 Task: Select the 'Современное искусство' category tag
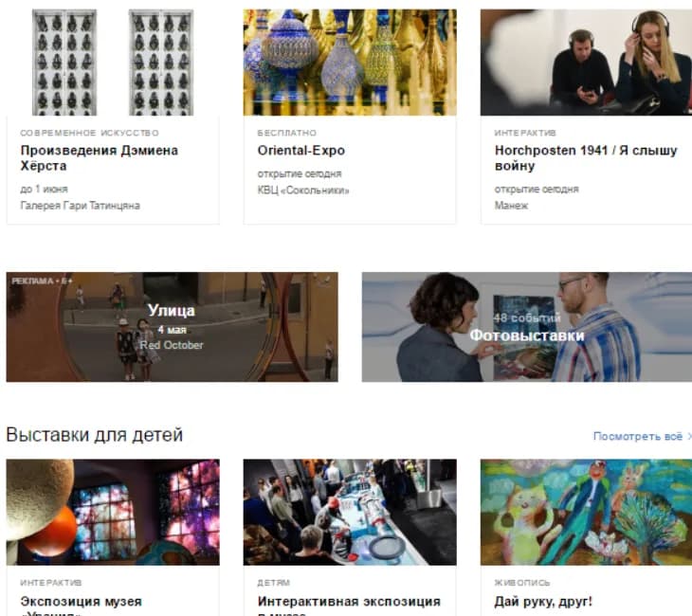pyautogui.click(x=90, y=133)
